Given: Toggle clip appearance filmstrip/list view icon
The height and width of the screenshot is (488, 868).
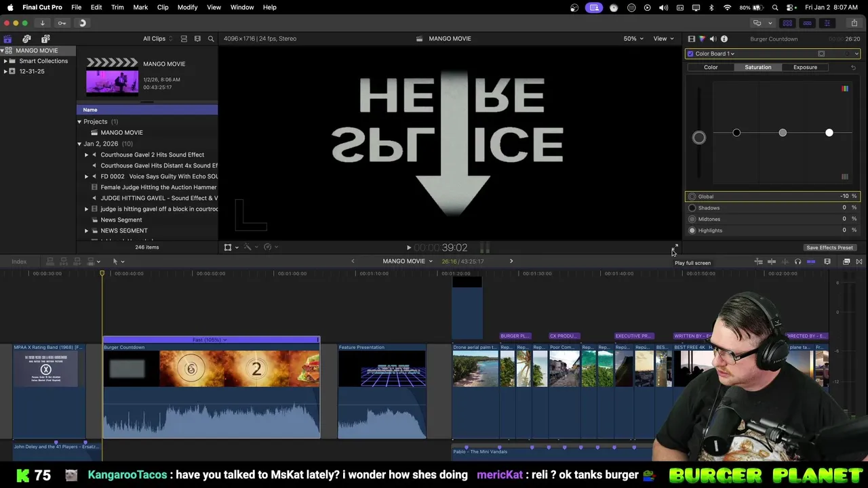Looking at the screenshot, I should point(183,39).
